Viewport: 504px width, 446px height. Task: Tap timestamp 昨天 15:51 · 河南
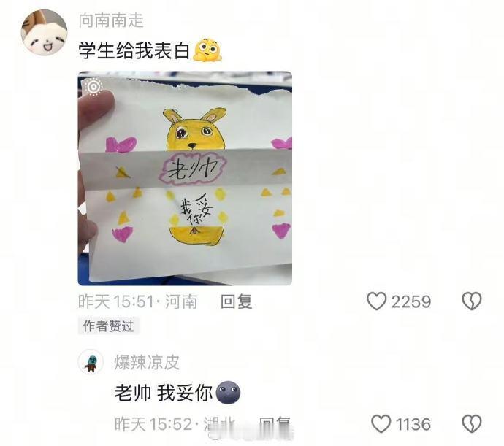click(138, 301)
